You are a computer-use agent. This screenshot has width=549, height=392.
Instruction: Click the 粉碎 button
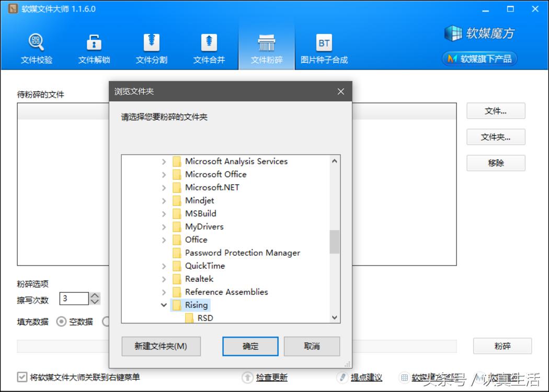(x=502, y=346)
